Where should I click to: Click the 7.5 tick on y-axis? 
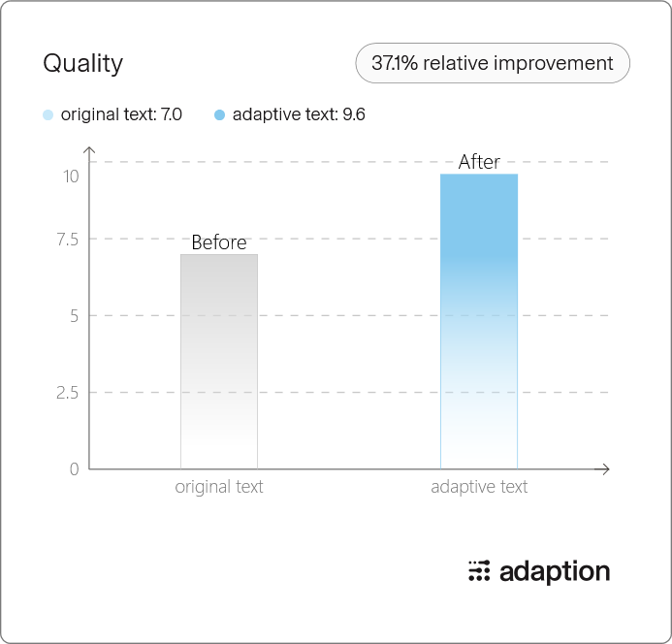point(68,240)
